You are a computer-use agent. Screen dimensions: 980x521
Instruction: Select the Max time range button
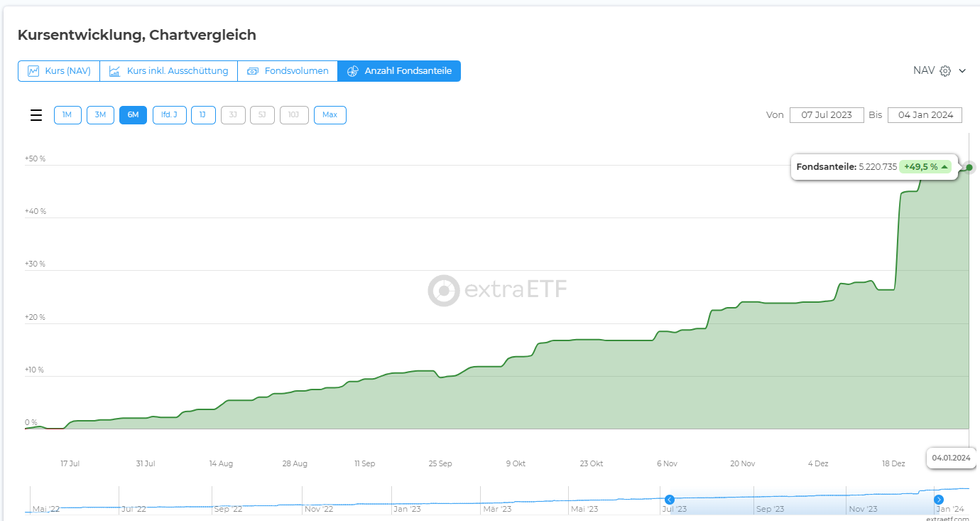click(x=330, y=115)
